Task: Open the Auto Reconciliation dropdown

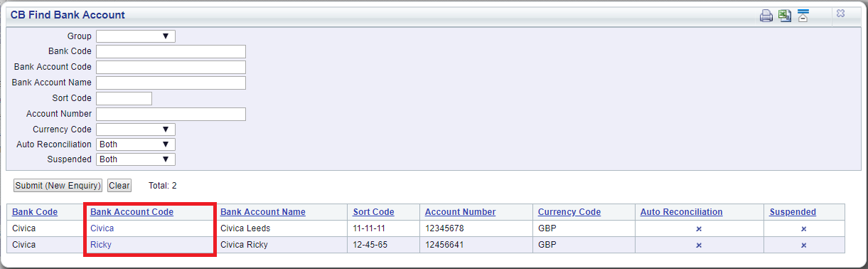Action: 136,144
